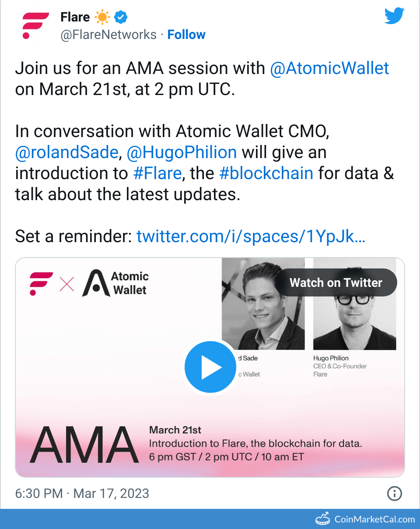The image size is (420, 529).
Task: Open the #blockchain hashtag
Action: tap(266, 173)
